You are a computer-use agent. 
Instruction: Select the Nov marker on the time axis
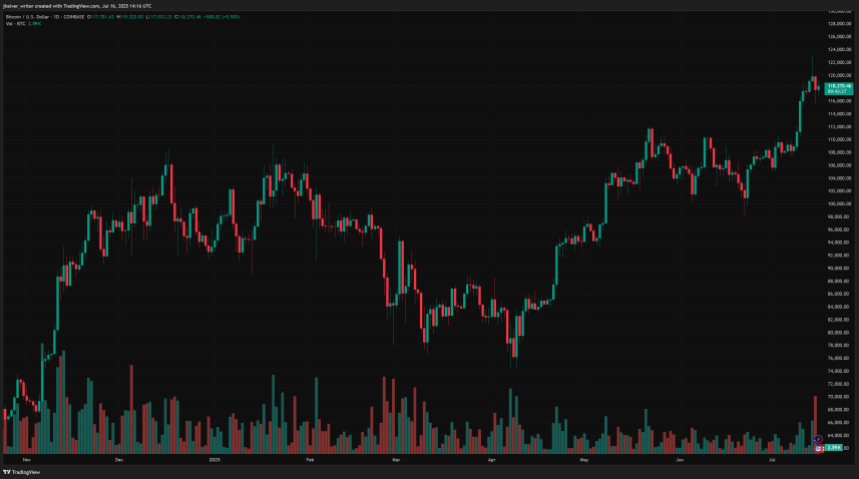tap(24, 459)
